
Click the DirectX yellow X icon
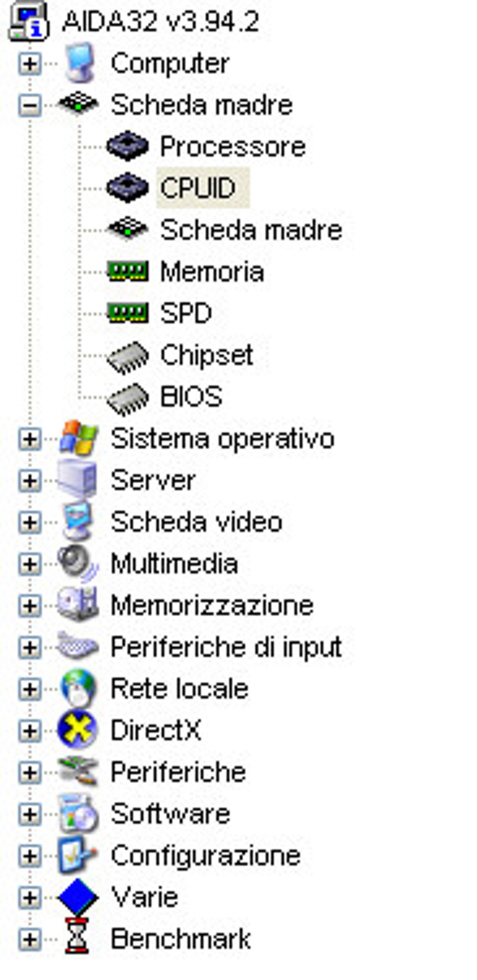77,730
